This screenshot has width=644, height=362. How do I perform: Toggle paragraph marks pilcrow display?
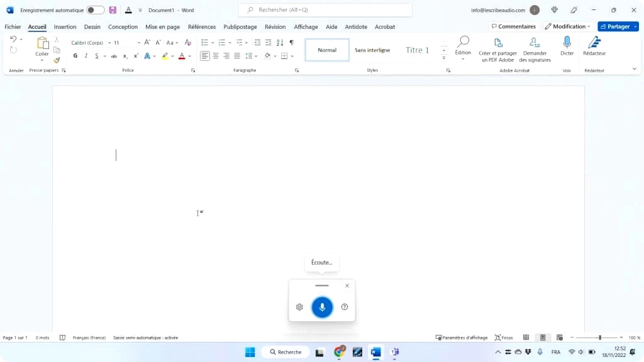click(x=292, y=42)
